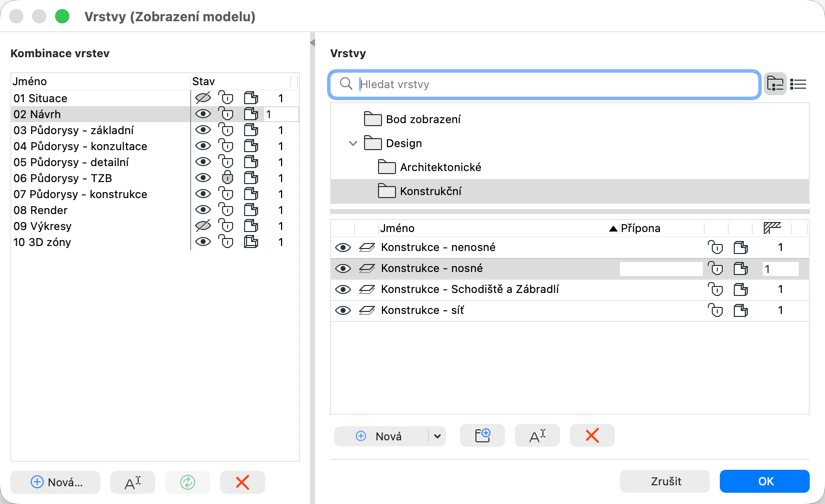Screen dimensions: 825x504
Task: Select the Konstrukce - síť layer name
Action: [x=422, y=310]
